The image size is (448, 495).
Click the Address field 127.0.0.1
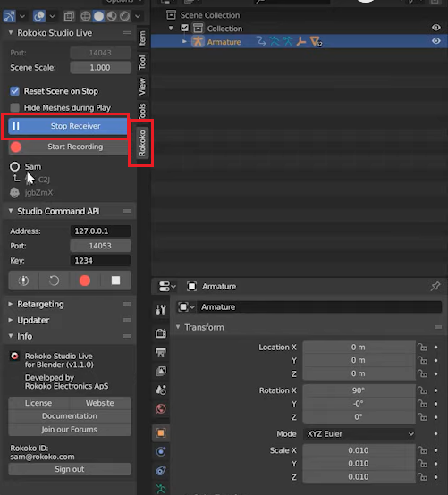pyautogui.click(x=100, y=231)
